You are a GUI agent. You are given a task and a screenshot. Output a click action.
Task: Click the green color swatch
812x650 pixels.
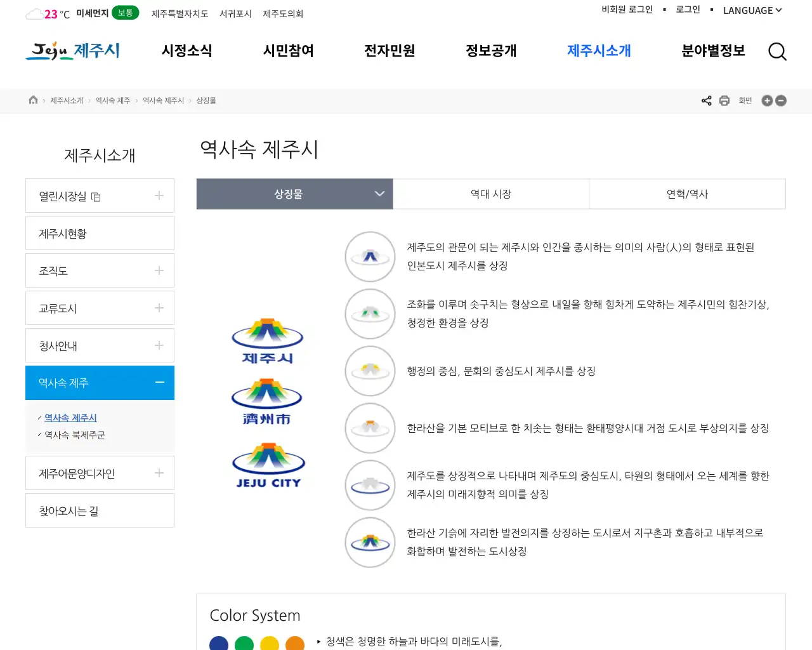244,643
